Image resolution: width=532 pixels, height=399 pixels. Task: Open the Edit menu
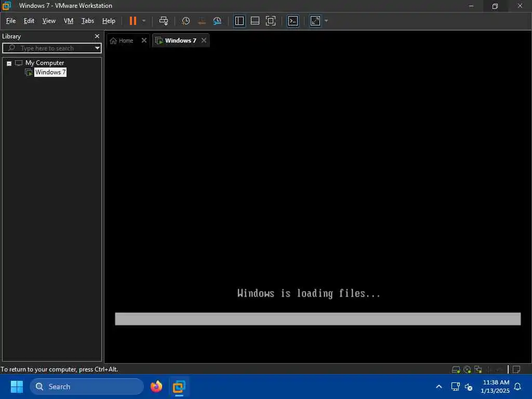[29, 21]
